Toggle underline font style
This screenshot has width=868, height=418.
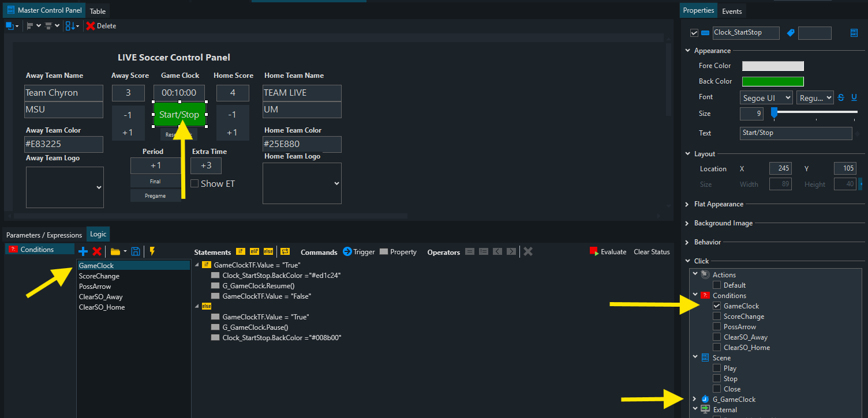(854, 97)
